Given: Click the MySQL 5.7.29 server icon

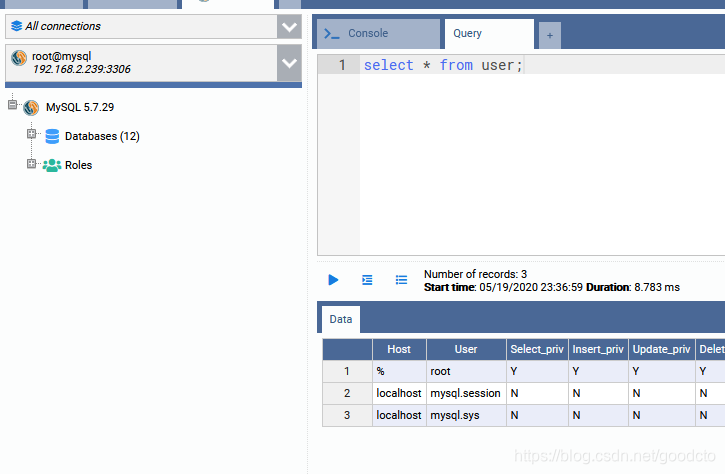Looking at the screenshot, I should 31,108.
